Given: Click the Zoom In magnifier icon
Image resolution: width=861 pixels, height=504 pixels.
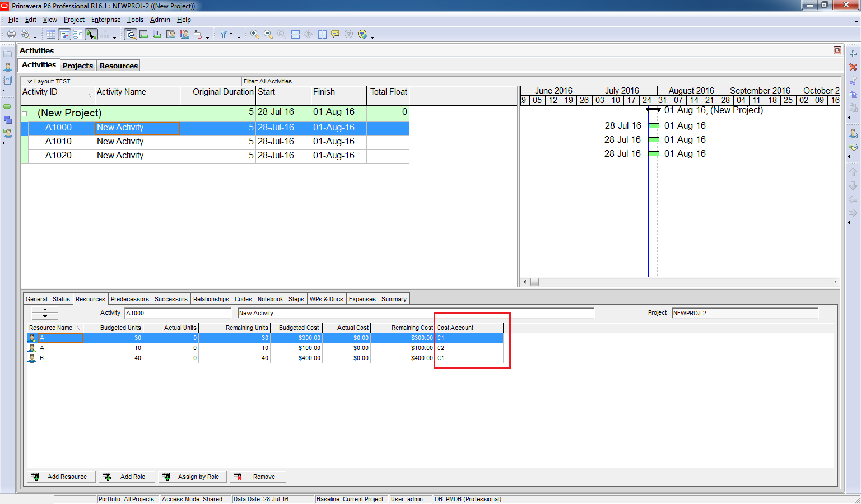Looking at the screenshot, I should tap(254, 34).
